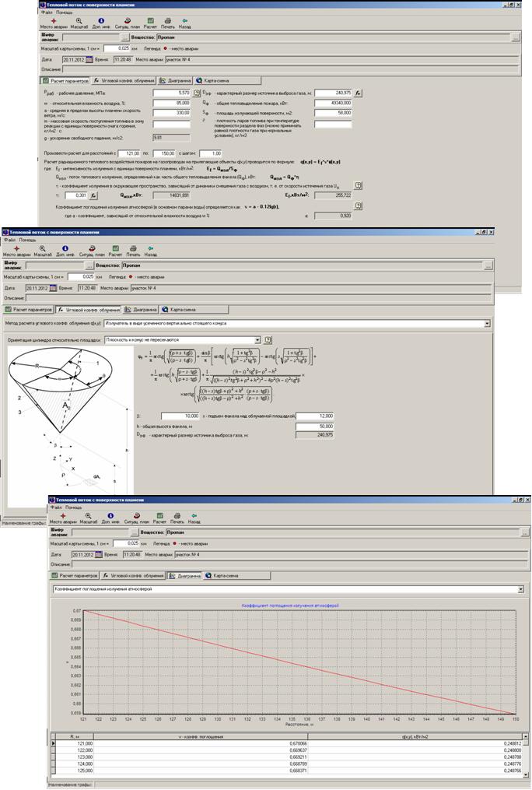The height and width of the screenshot is (790, 532).
Task: Click 'Назад' back arrow in top window
Action: (x=184, y=22)
